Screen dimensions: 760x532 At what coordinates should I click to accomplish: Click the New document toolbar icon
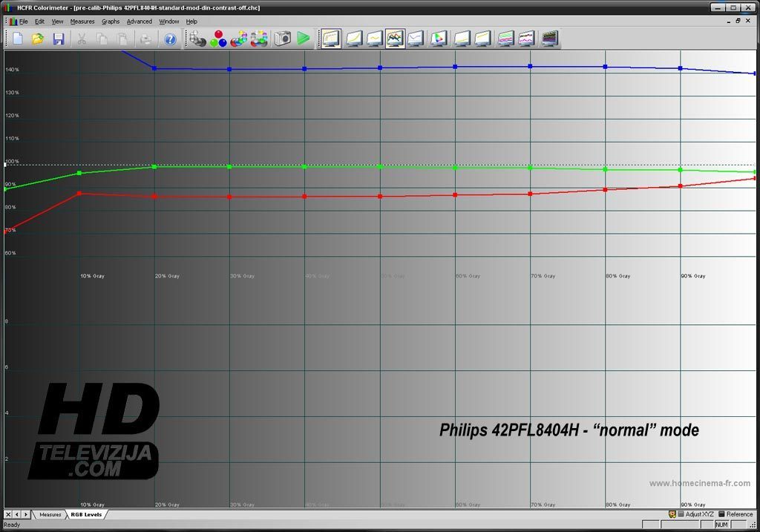point(17,39)
